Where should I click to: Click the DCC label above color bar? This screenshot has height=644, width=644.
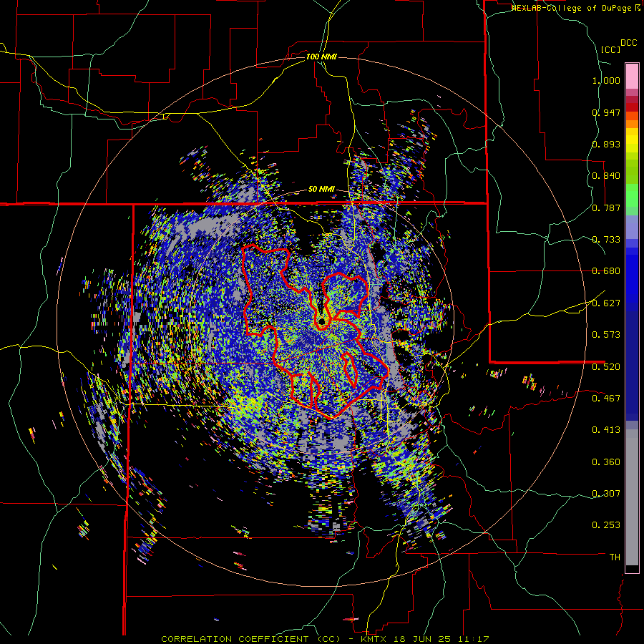(x=628, y=43)
